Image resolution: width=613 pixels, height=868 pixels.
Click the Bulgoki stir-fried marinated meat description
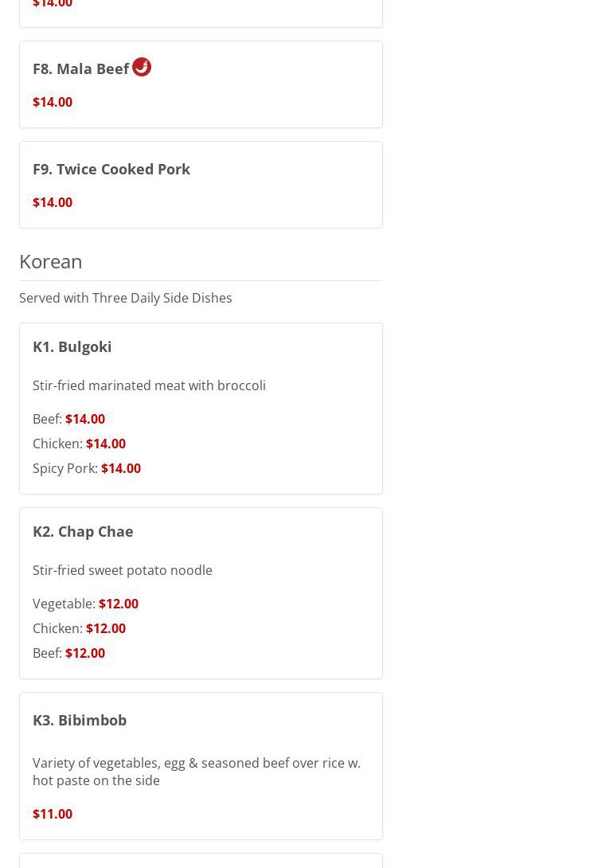coord(149,385)
